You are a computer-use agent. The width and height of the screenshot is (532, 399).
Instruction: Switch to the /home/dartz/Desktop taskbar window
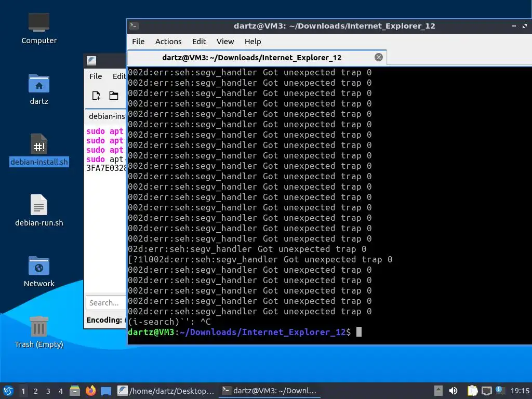166,391
